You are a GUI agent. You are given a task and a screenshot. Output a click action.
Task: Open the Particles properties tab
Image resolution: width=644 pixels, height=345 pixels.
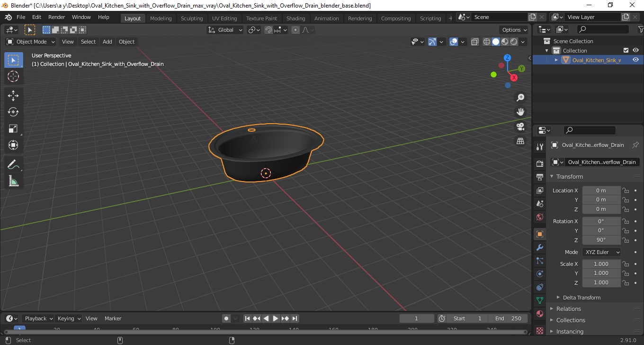pyautogui.click(x=540, y=261)
